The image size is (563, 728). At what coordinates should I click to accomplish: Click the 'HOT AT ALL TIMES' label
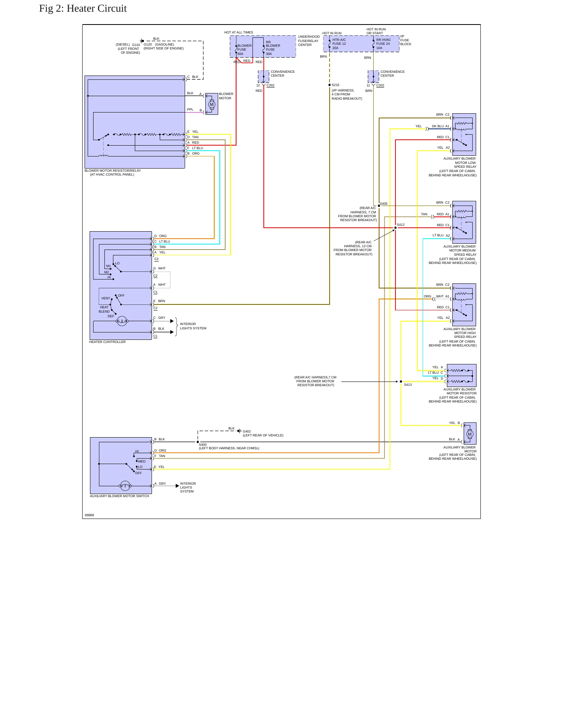pos(238,32)
